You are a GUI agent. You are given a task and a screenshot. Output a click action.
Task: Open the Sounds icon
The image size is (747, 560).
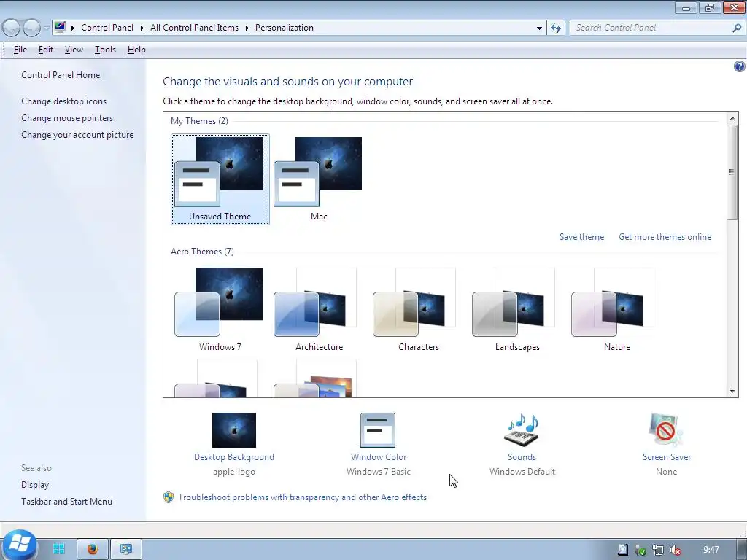[522, 430]
